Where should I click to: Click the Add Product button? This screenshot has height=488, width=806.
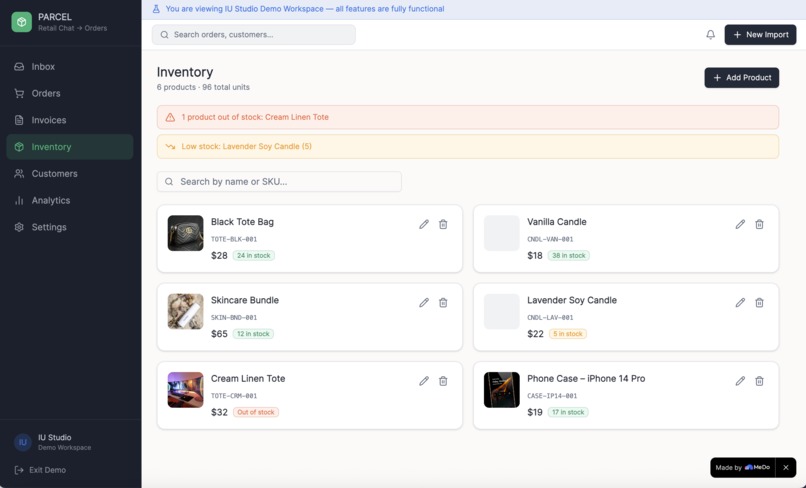coord(742,78)
